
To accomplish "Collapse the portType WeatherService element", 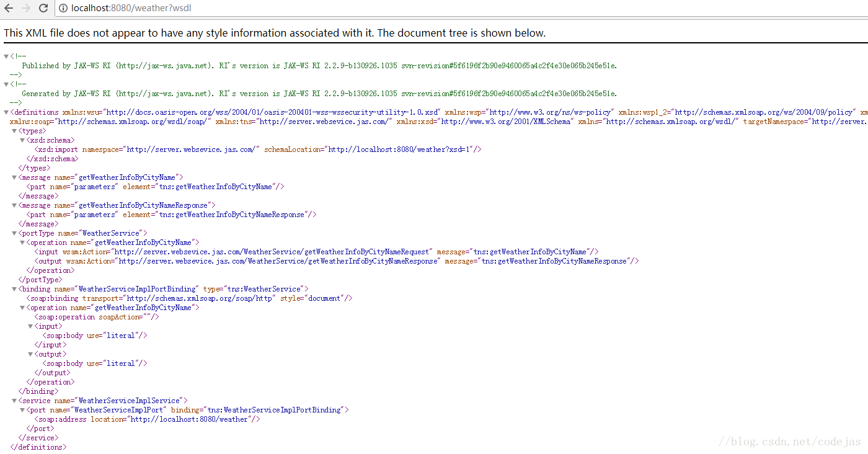I will coord(14,233).
